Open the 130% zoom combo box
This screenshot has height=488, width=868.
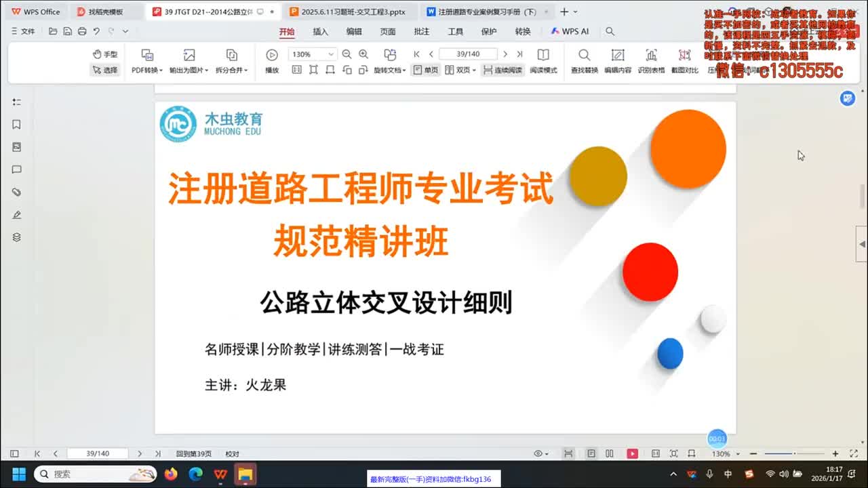(x=313, y=54)
